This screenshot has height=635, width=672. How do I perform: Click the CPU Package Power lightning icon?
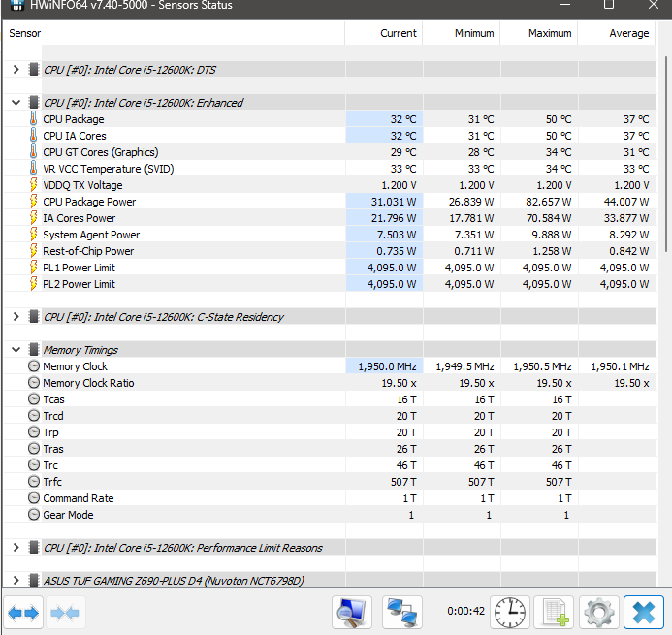(x=33, y=202)
